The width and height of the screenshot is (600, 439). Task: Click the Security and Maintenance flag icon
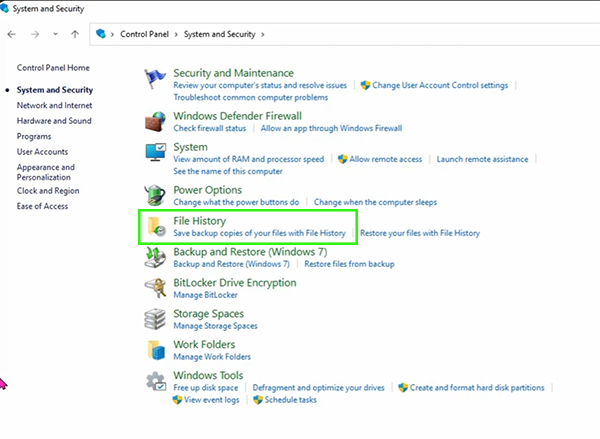click(x=155, y=79)
